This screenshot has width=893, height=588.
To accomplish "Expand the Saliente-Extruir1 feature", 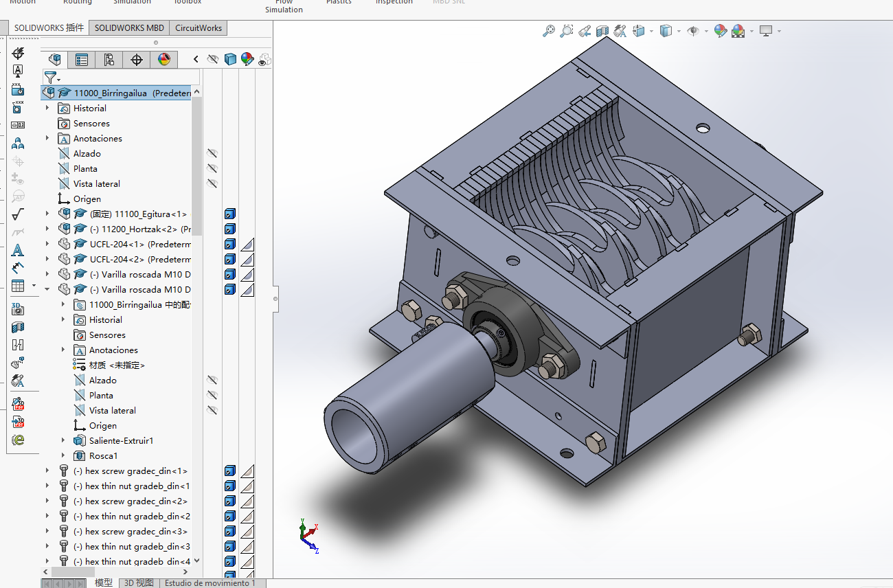I will (63, 440).
